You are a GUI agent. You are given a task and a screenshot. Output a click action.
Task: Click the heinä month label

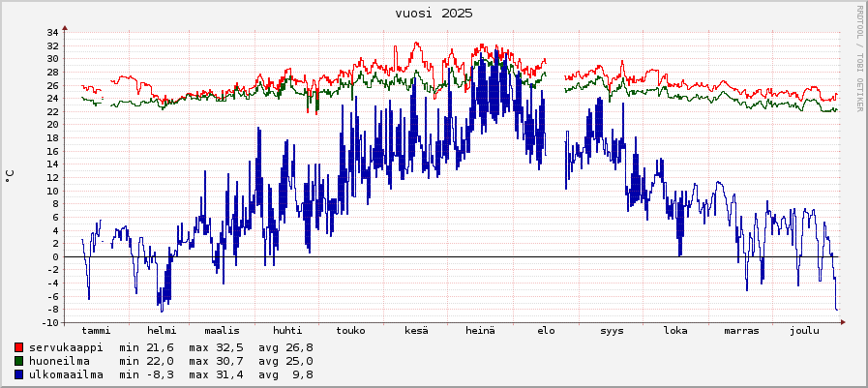pos(480,331)
